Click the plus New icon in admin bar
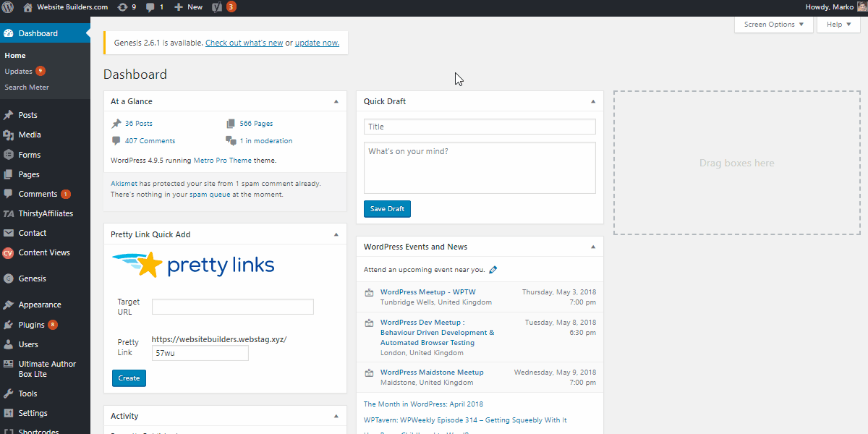 (179, 7)
